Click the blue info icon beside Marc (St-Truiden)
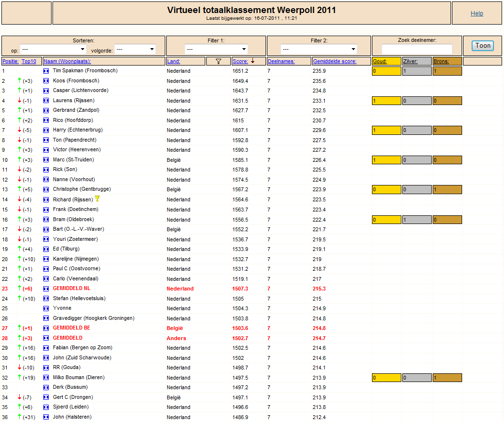The width and height of the screenshot is (504, 422). tap(46, 160)
